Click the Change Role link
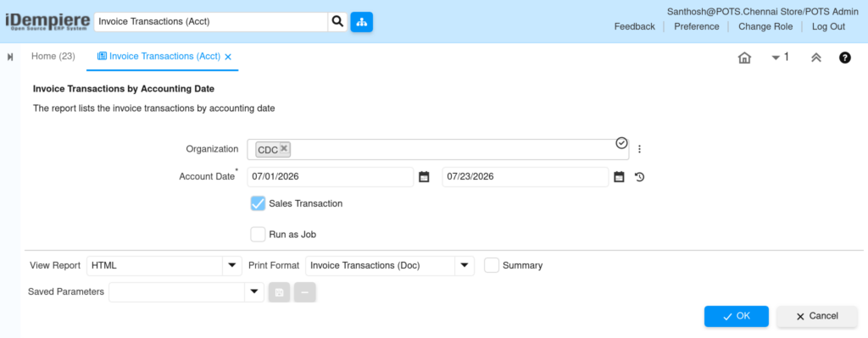This screenshot has width=868, height=338. (765, 26)
